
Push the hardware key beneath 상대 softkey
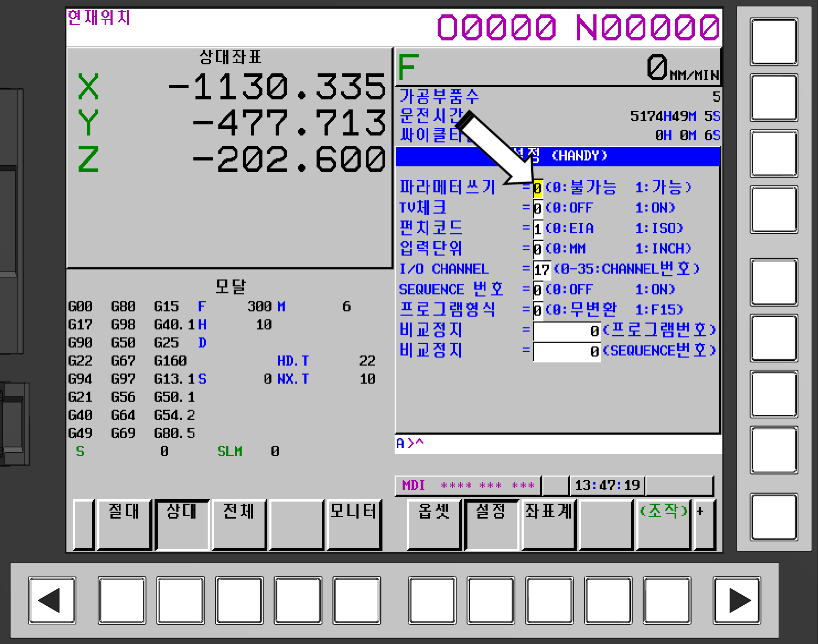(181, 600)
